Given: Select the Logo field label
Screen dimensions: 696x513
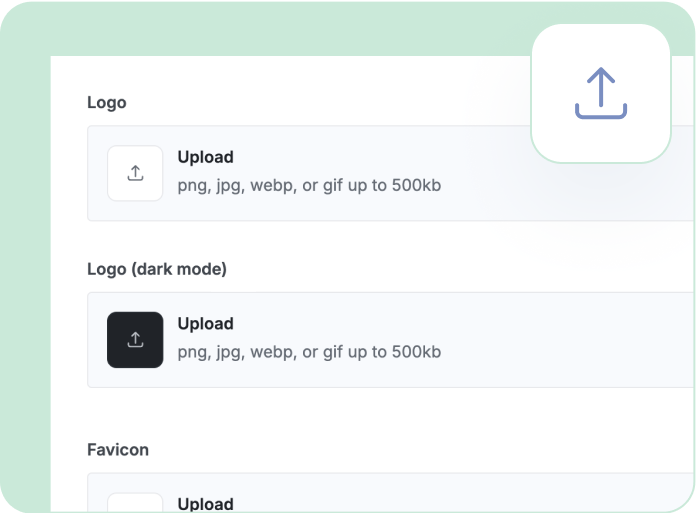Looking at the screenshot, I should 107,102.
